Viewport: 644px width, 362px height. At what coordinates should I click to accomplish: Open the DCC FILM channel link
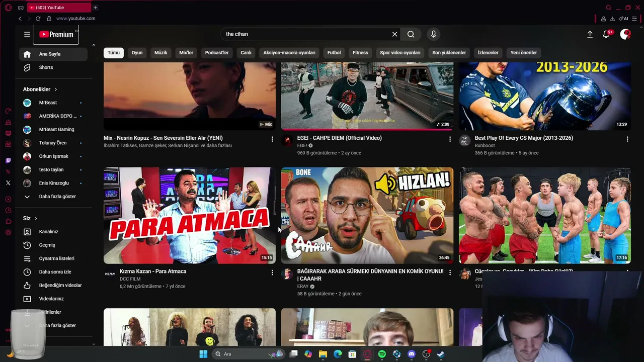point(130,279)
